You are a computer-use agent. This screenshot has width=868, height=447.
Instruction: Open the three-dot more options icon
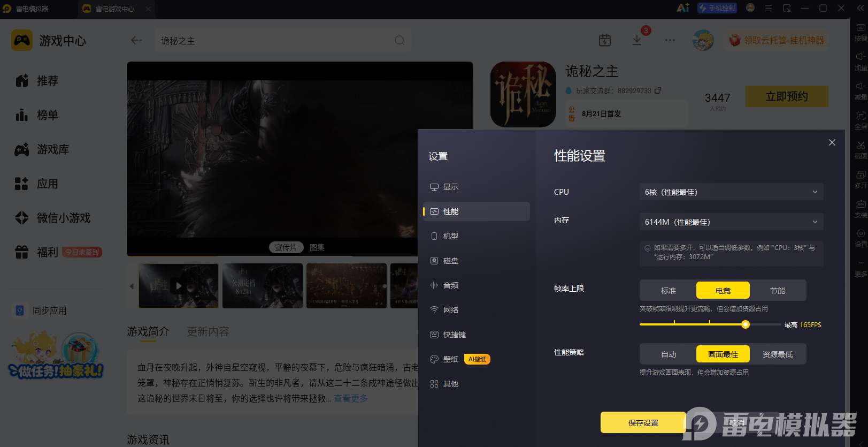(x=670, y=40)
